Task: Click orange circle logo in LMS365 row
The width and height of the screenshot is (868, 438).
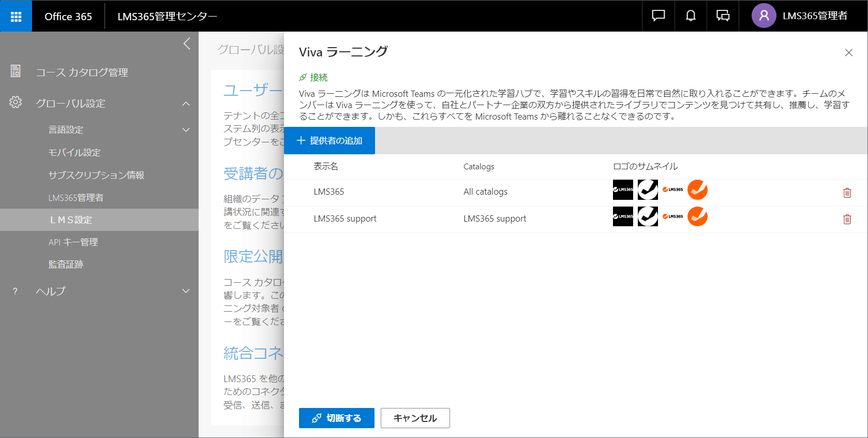Action: [697, 189]
